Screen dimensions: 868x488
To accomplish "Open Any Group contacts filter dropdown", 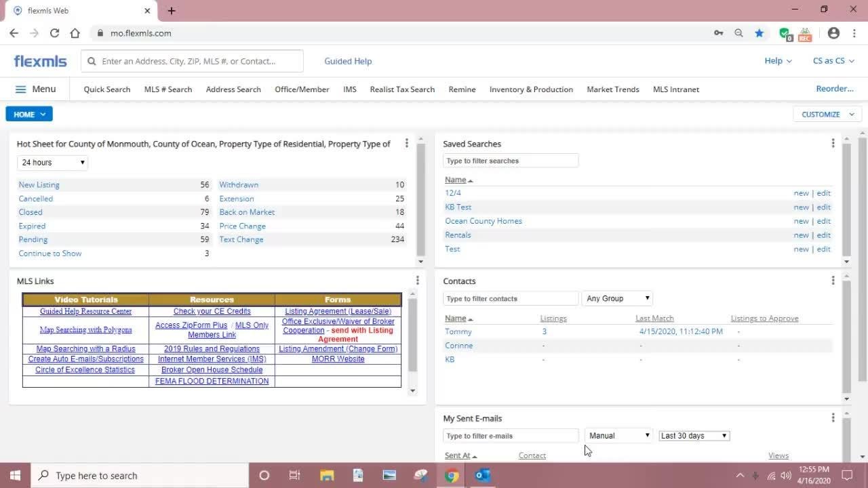I will pyautogui.click(x=617, y=298).
